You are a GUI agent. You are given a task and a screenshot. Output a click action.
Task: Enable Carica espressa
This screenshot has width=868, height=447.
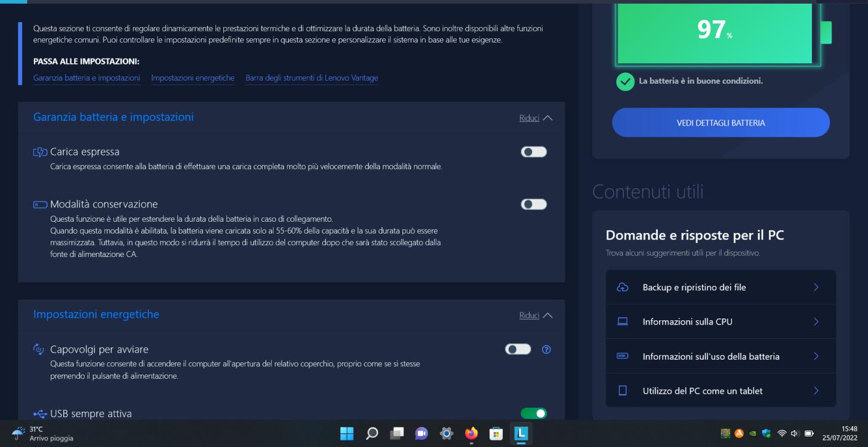[x=534, y=151]
